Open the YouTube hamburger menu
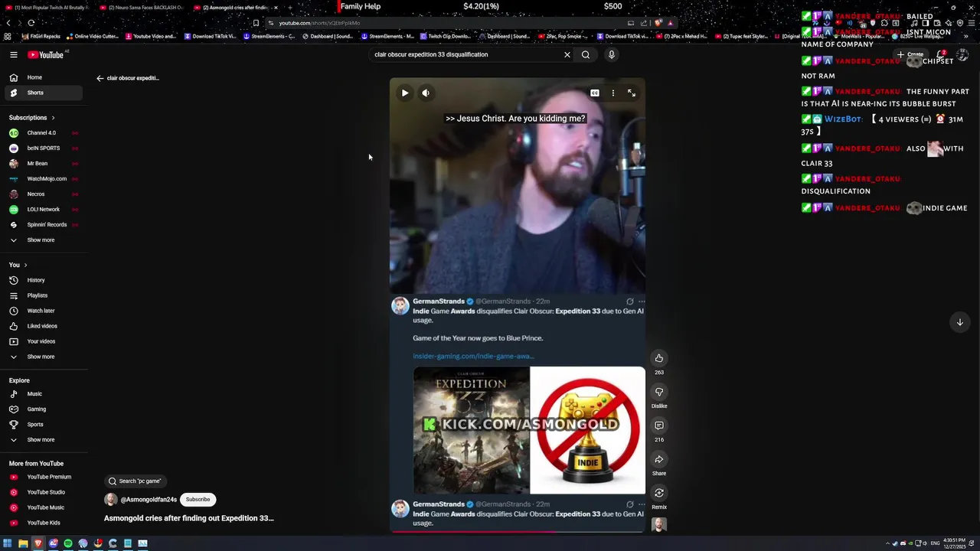Viewport: 980px width, 551px height. (x=13, y=54)
